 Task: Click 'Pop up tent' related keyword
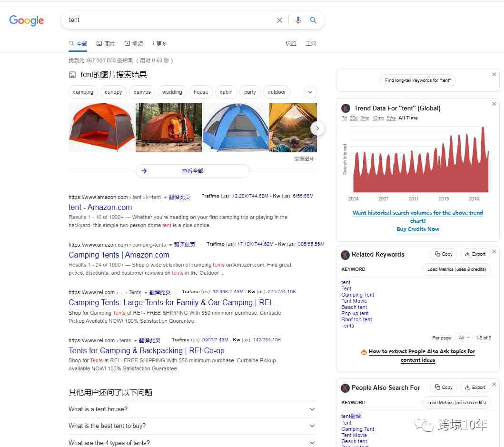pos(355,314)
